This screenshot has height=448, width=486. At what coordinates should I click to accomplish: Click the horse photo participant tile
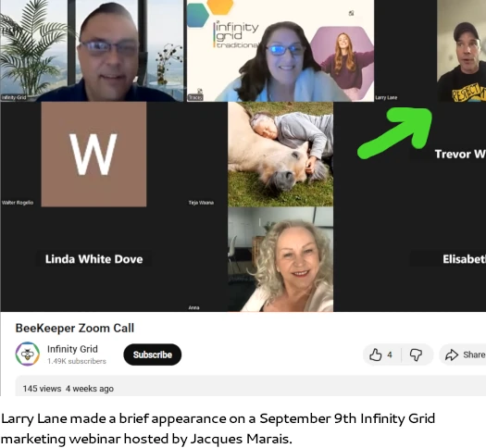pos(280,155)
